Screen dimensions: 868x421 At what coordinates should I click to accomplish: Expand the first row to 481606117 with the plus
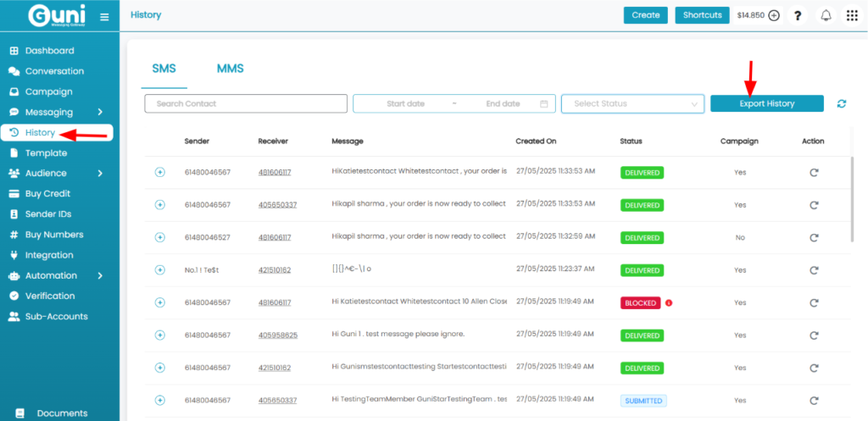[x=159, y=173]
